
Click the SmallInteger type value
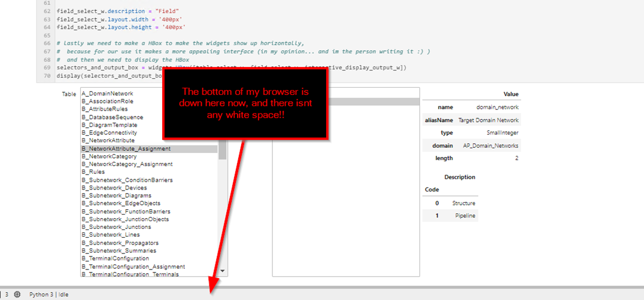pos(502,133)
